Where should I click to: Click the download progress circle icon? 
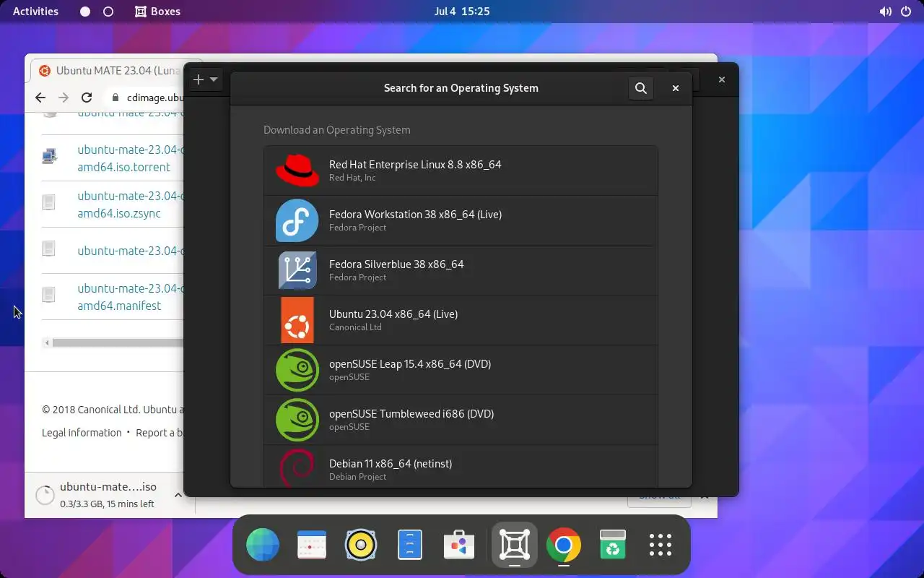pyautogui.click(x=45, y=495)
